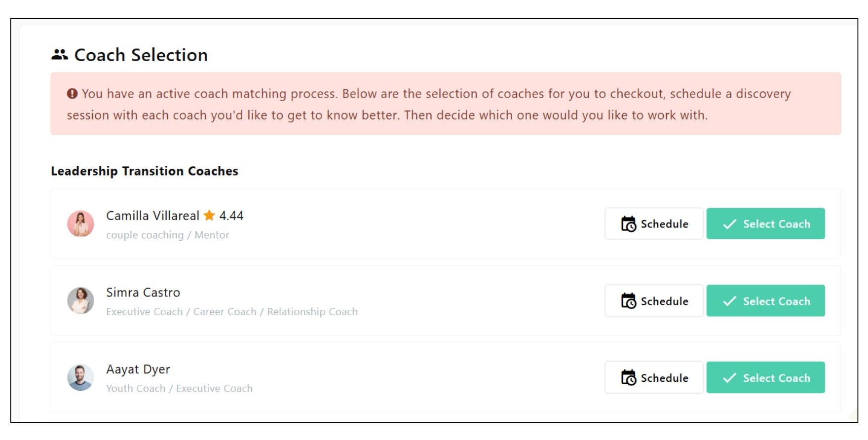Open Camilla Villareal's profile photo
The image size is (868, 440).
80,224
